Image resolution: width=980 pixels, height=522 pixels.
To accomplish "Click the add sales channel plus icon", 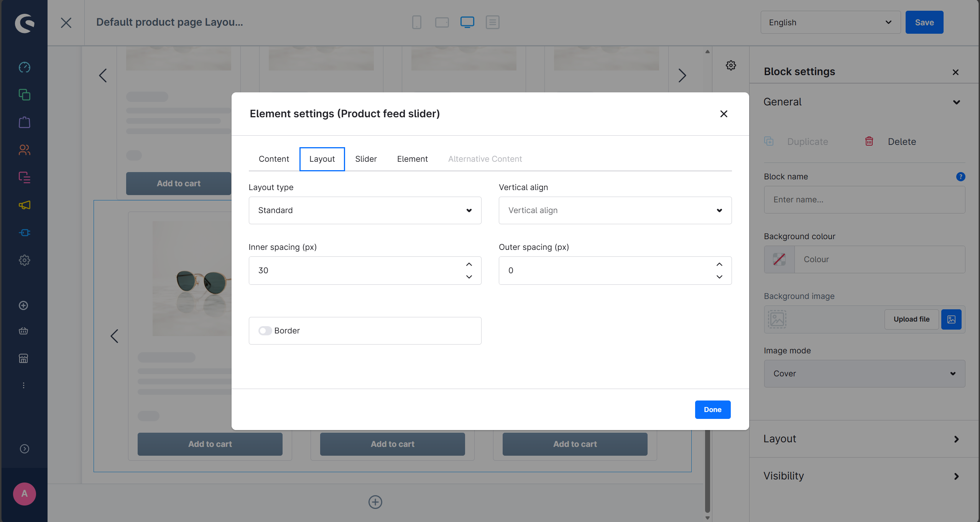I will [x=23, y=305].
